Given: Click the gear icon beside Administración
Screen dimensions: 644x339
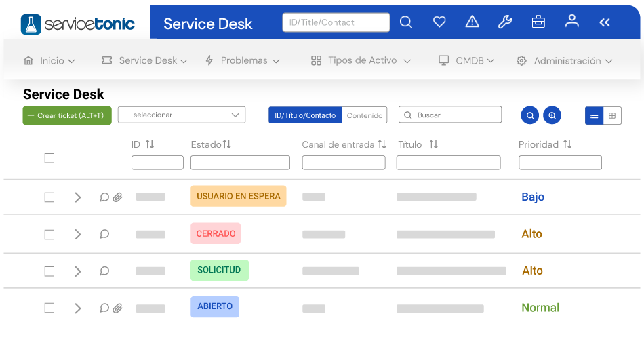Looking at the screenshot, I should 521,61.
